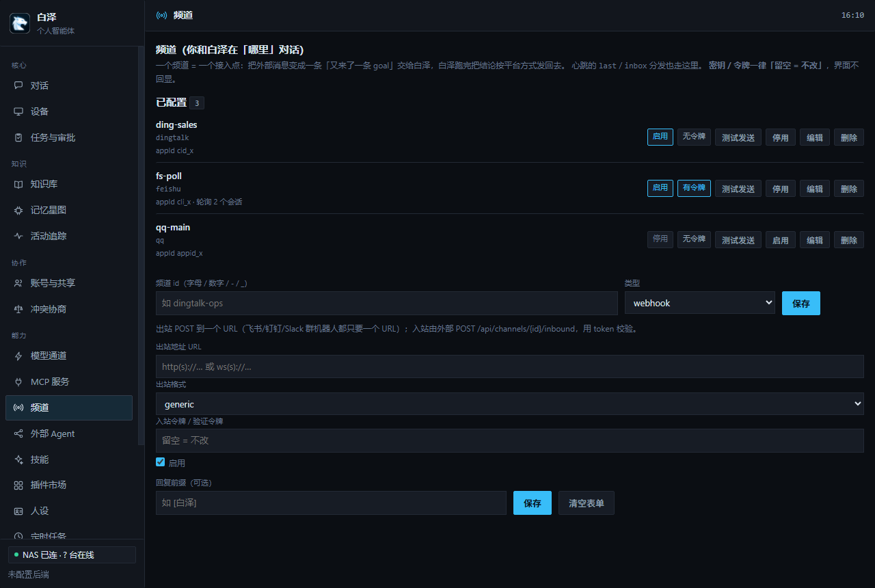Viewport: 875px width, 588px height.
Task: Click the 设备 monitor icon
Action: (18, 111)
